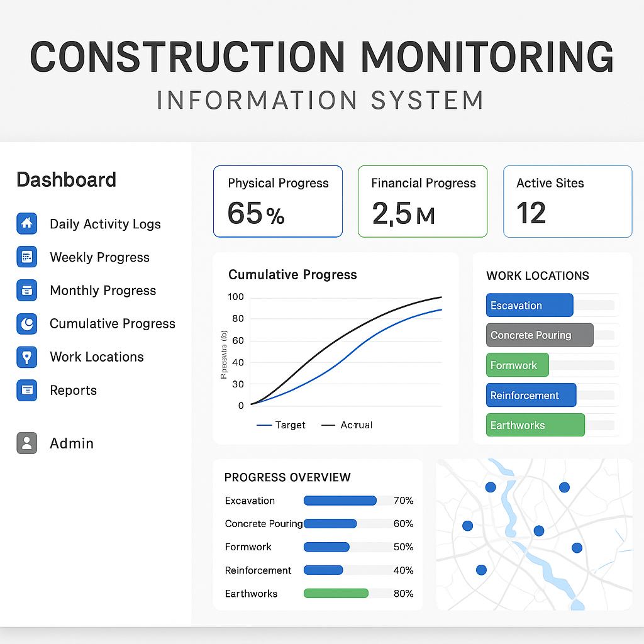Open the Physical Progress 65% card
Screen dimensions: 644x644
(x=277, y=201)
